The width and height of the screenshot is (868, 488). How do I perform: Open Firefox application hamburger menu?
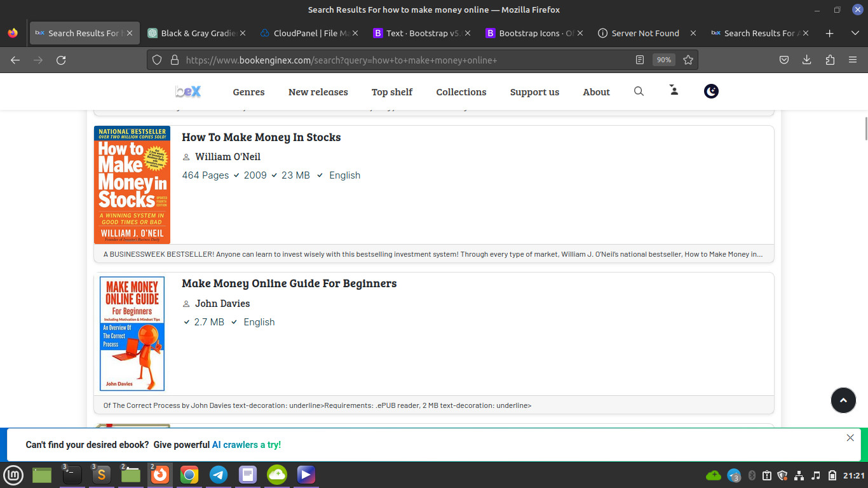[x=852, y=60]
